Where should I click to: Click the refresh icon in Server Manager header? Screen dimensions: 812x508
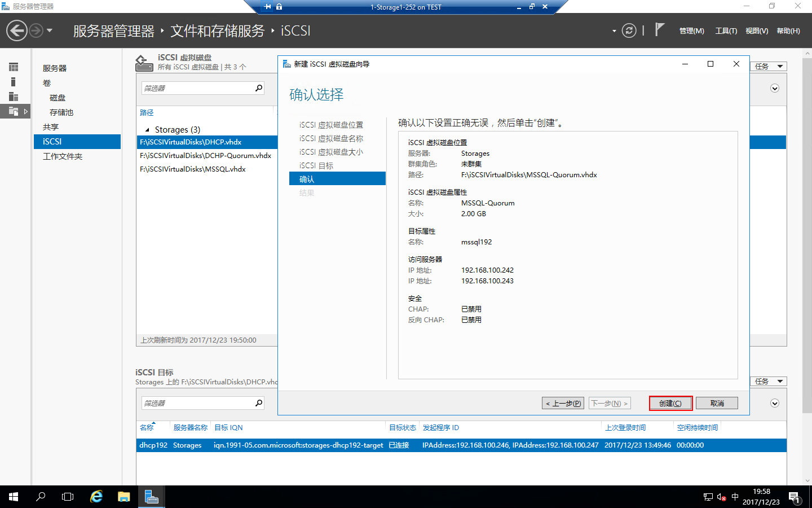(629, 30)
